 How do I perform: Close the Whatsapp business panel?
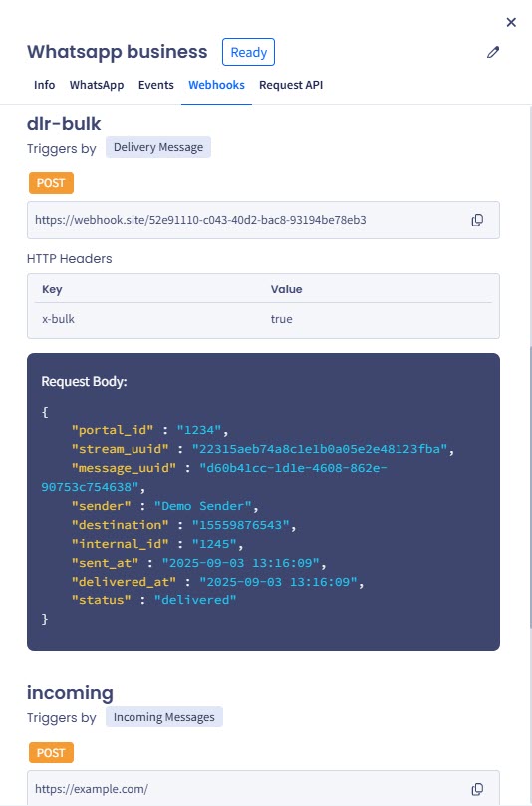pyautogui.click(x=511, y=22)
